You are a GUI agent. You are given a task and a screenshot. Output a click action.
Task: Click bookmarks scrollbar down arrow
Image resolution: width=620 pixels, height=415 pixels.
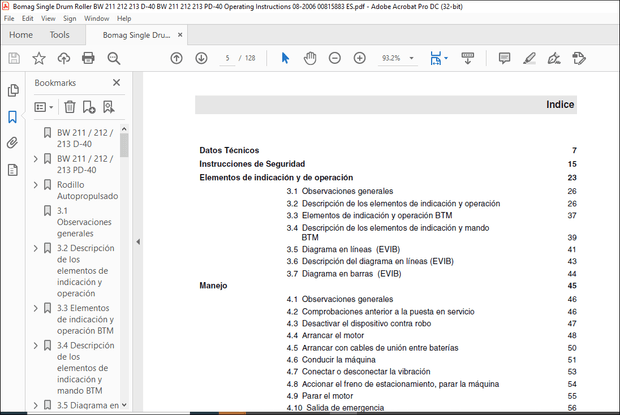pyautogui.click(x=124, y=405)
